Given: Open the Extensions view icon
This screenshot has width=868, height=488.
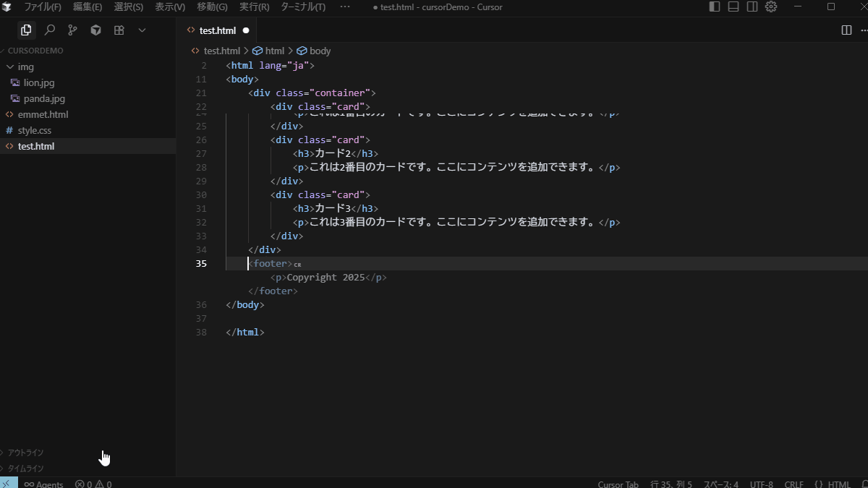Looking at the screenshot, I should click(119, 30).
